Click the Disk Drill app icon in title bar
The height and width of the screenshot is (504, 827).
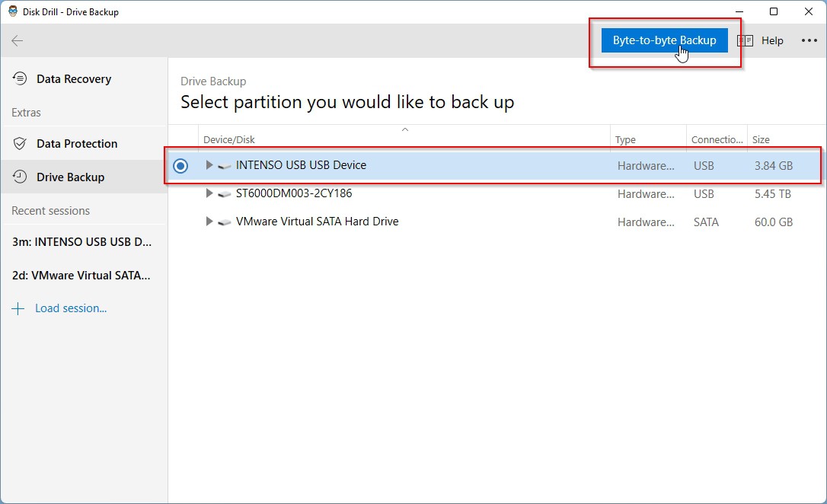[x=13, y=11]
